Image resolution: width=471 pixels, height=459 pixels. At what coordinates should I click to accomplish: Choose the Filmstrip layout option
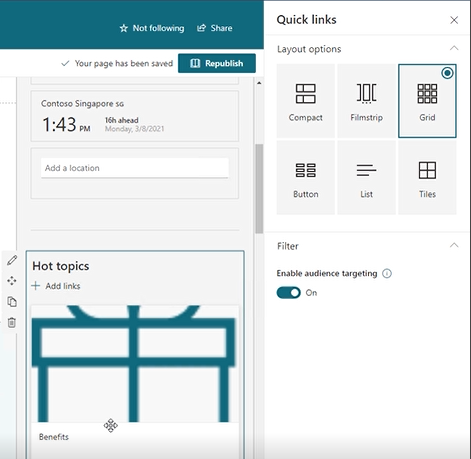pyautogui.click(x=366, y=101)
